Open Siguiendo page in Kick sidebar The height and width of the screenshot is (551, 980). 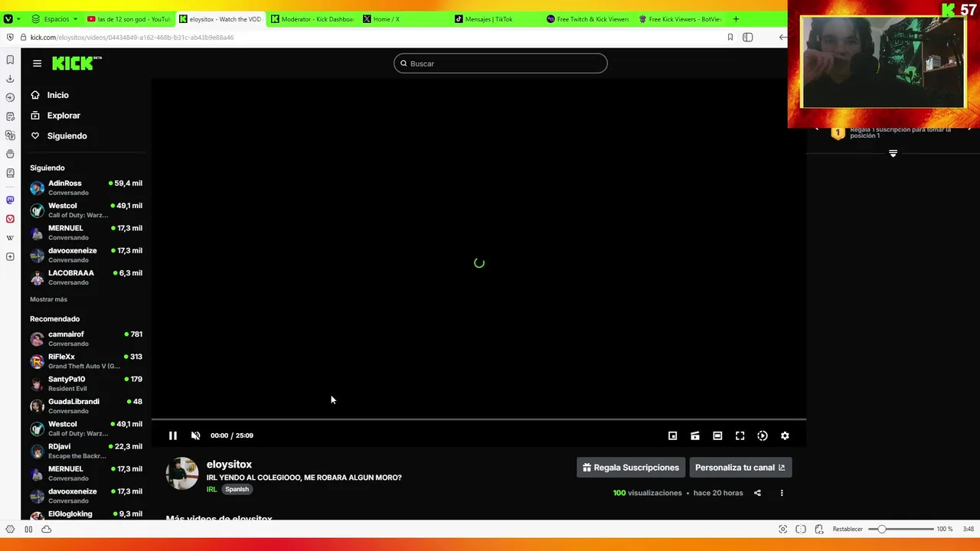click(59, 135)
